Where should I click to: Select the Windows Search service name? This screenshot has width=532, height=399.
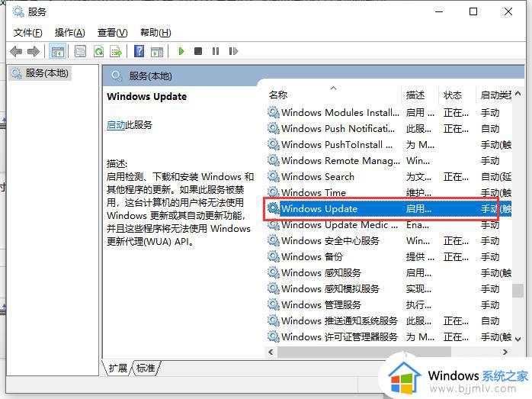point(318,176)
